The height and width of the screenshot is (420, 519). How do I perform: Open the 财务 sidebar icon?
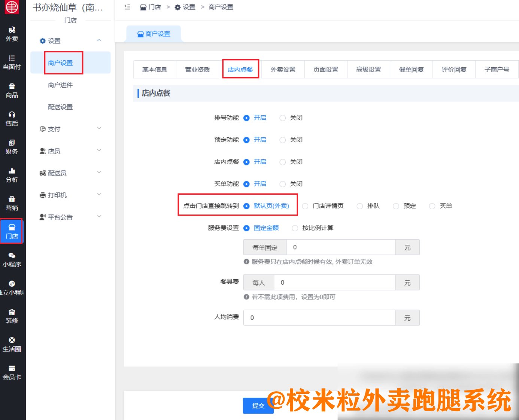tap(12, 146)
